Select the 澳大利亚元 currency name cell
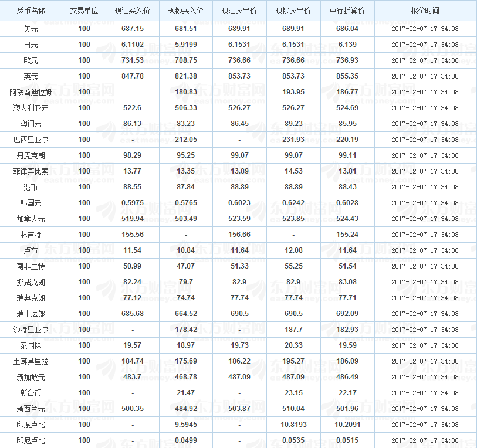The height and width of the screenshot is (448, 477). (x=31, y=108)
